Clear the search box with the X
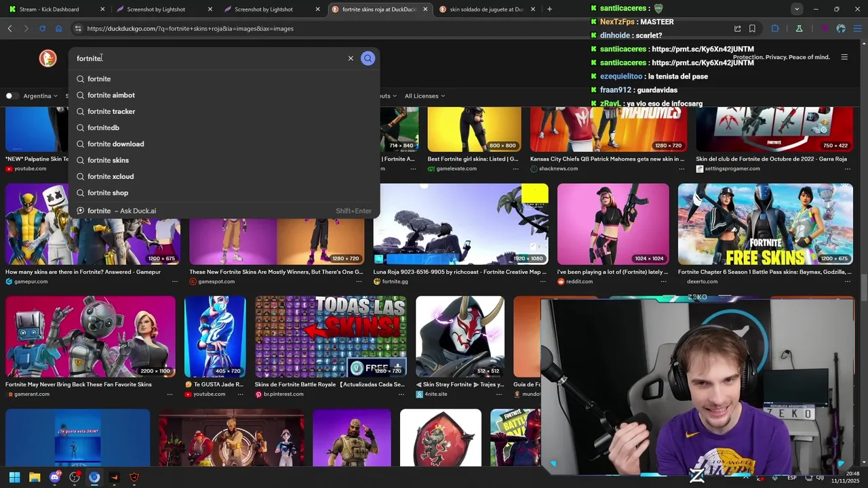The width and height of the screenshot is (868, 488). pos(351,58)
